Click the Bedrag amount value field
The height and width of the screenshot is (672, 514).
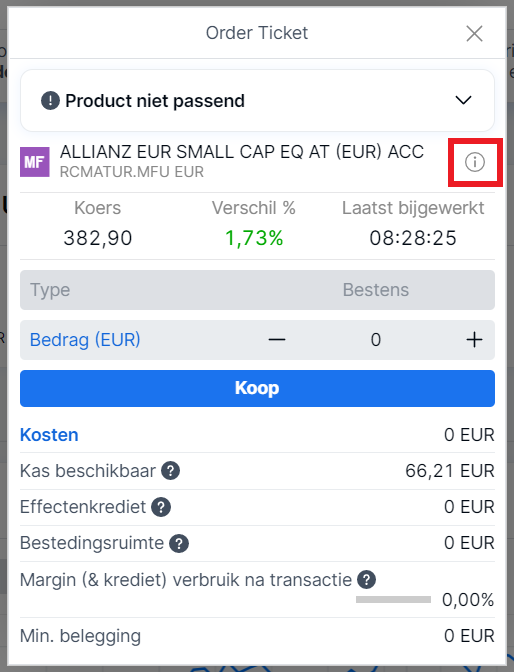point(376,340)
